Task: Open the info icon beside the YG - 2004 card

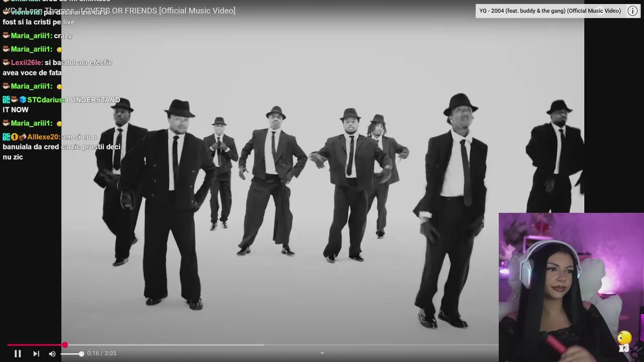Action: point(632,11)
